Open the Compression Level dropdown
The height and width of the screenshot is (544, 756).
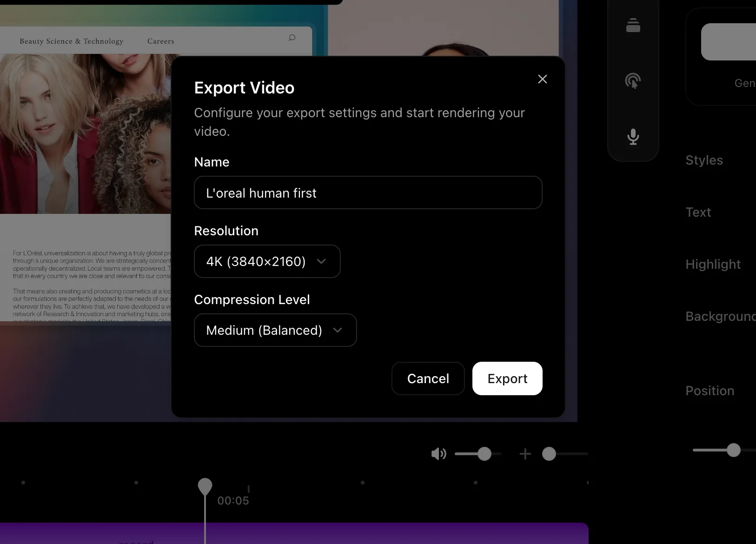[x=275, y=330]
